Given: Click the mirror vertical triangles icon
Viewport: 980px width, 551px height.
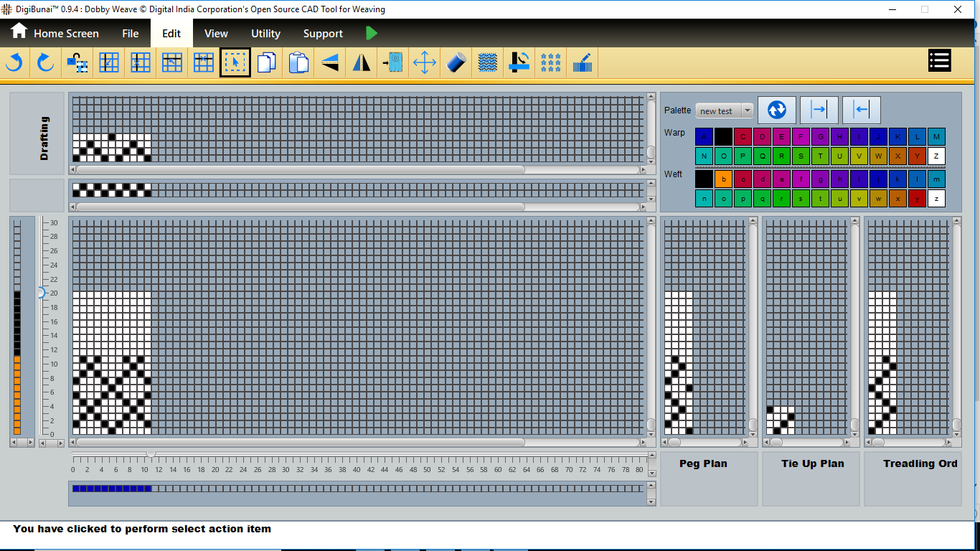Looking at the screenshot, I should pos(362,63).
